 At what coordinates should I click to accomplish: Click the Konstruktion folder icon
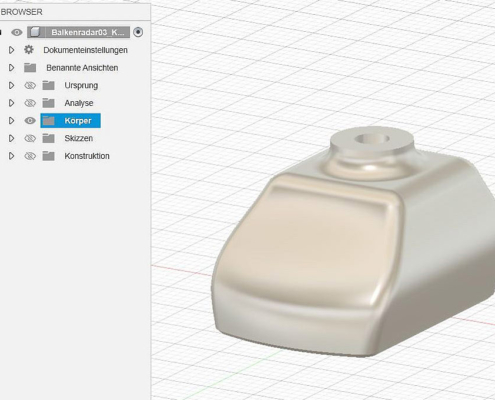pos(48,156)
